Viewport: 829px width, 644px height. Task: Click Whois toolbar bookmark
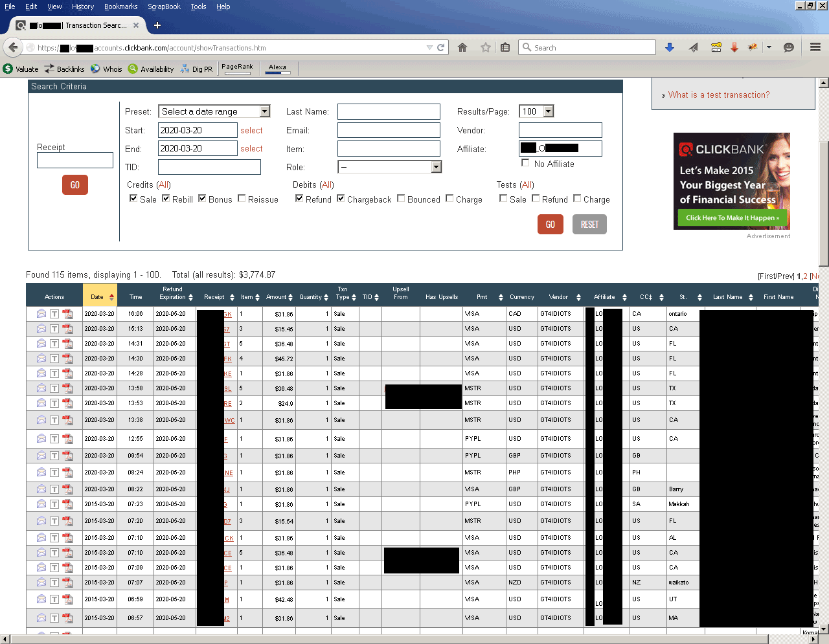(106, 69)
